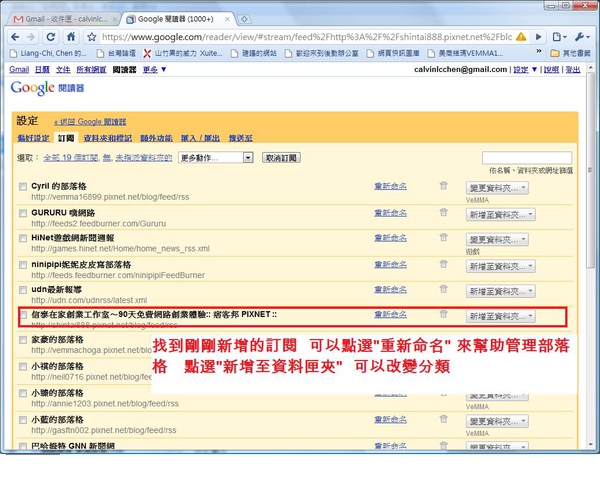
Task: Select the udn latest news checkbox
Action: 22,290
